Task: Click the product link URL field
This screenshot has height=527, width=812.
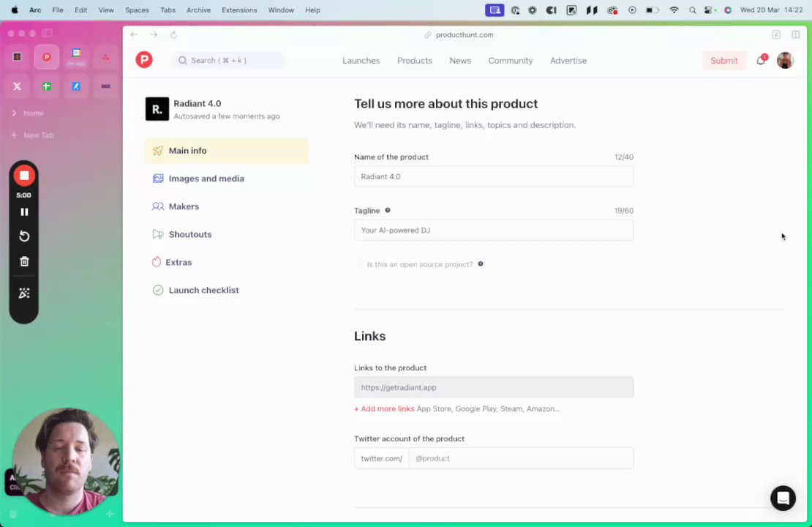Action: (494, 388)
